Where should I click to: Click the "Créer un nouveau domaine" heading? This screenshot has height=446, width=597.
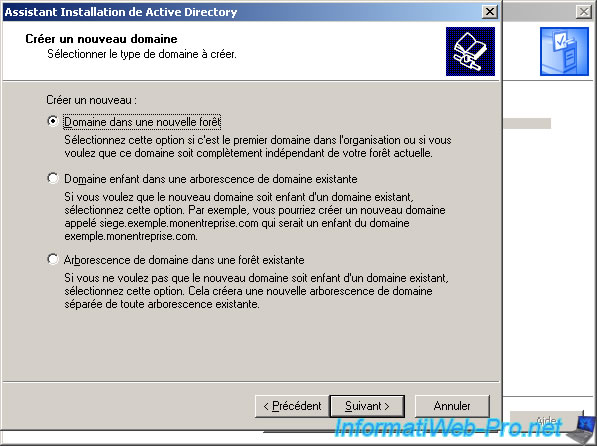click(101, 39)
